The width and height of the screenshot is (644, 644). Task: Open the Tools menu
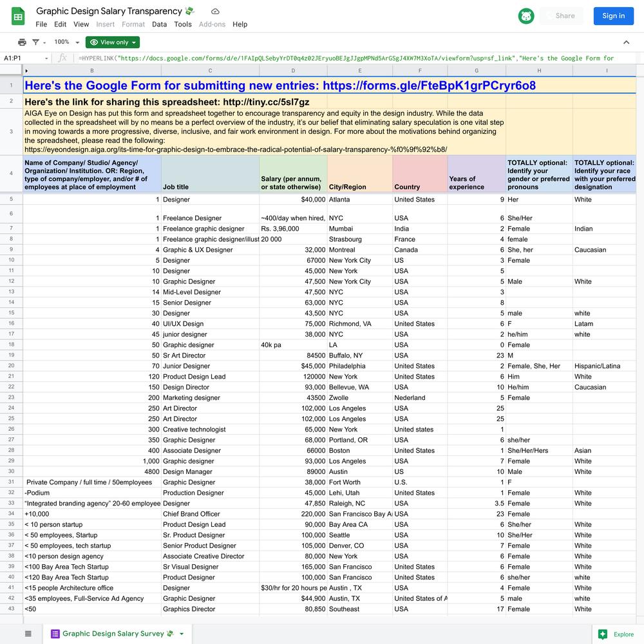click(183, 24)
